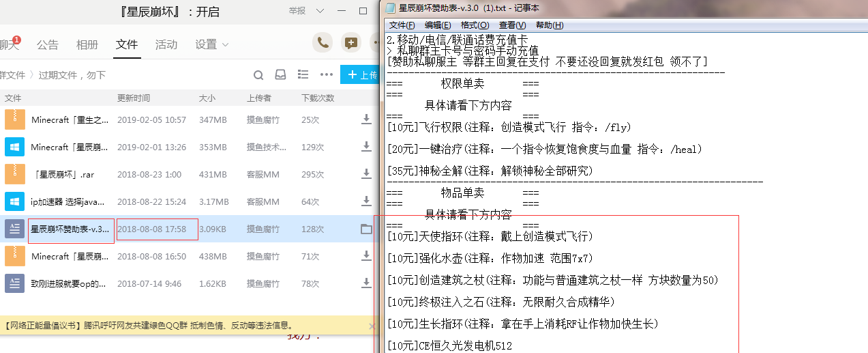Open the file search magnifier icon
Image resolution: width=868 pixels, height=353 pixels.
(258, 75)
